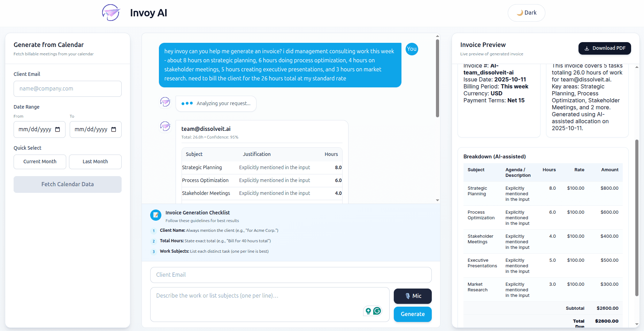Click the Payment Terms Net 15 text

pos(494,101)
